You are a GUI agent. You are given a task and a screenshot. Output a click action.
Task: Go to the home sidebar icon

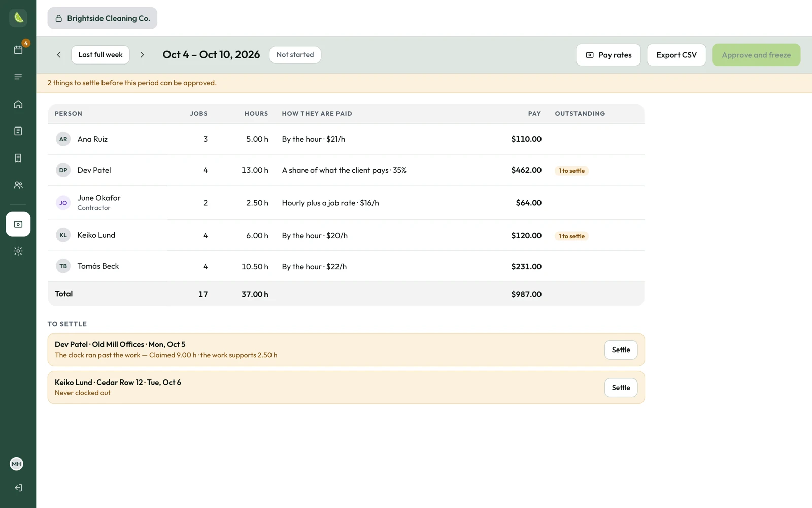[x=18, y=104]
